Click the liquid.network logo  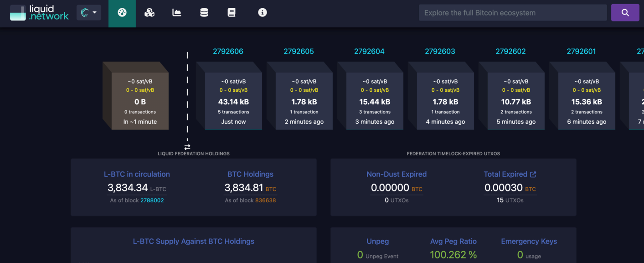pos(39,13)
